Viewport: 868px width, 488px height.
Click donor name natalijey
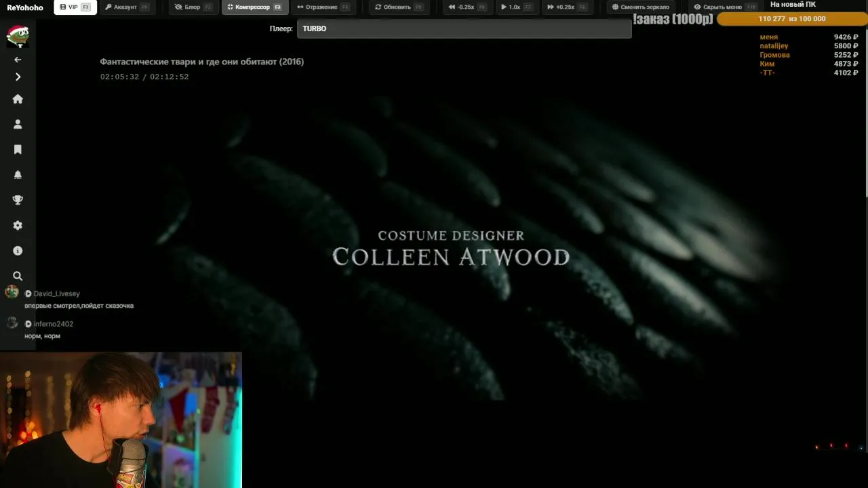point(774,46)
